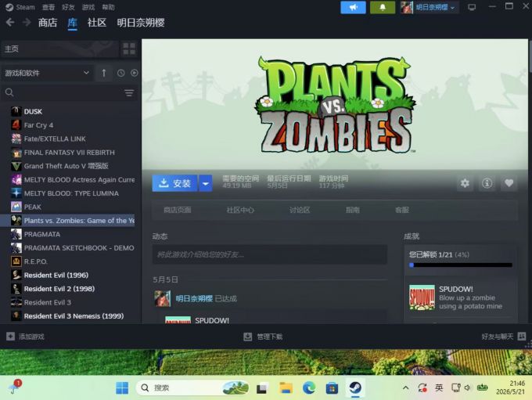Open the game info icon

(x=487, y=183)
